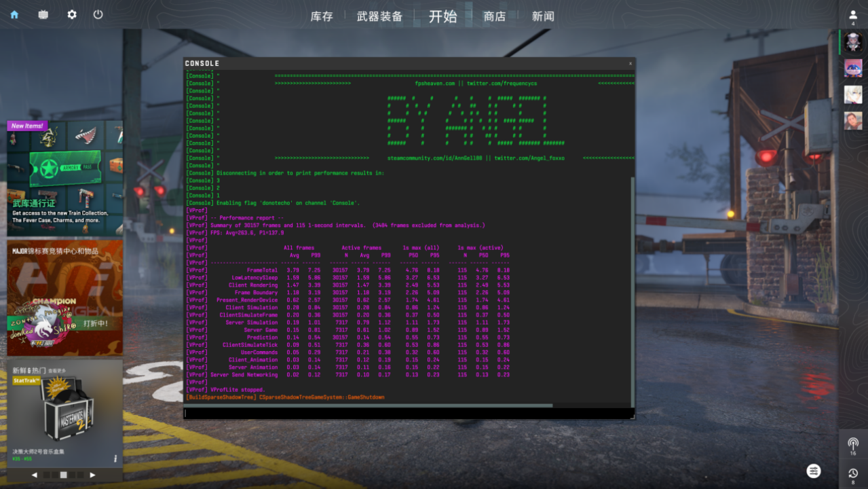Open the 商店 tab
Viewport: 868px width, 489px height.
click(495, 16)
